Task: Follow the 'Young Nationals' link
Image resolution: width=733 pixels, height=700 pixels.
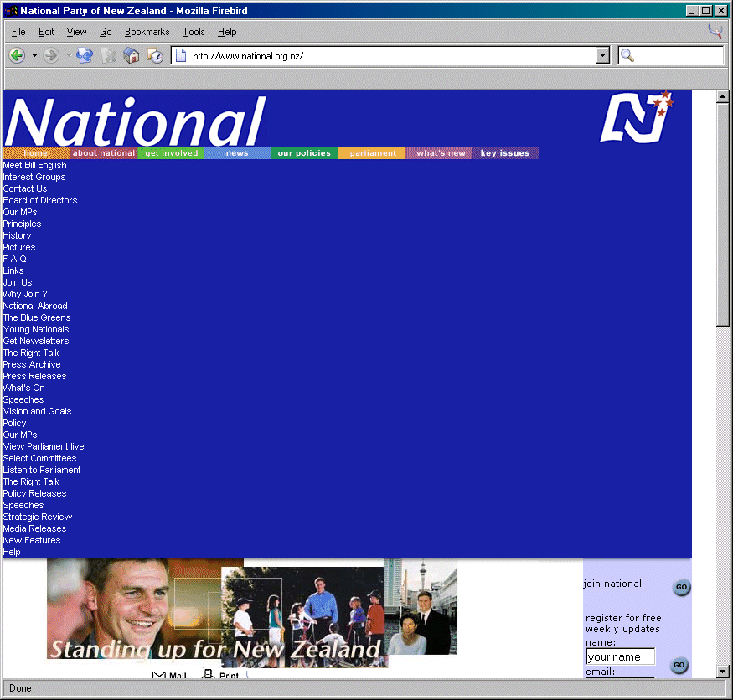Action: click(x=36, y=329)
